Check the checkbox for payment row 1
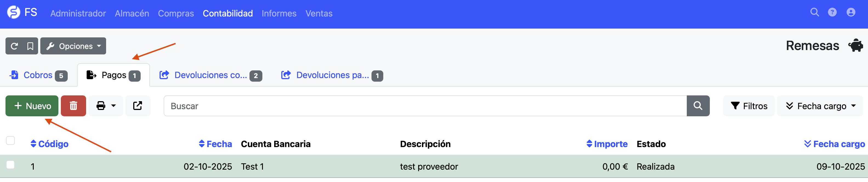The height and width of the screenshot is (182, 868). 10,165
